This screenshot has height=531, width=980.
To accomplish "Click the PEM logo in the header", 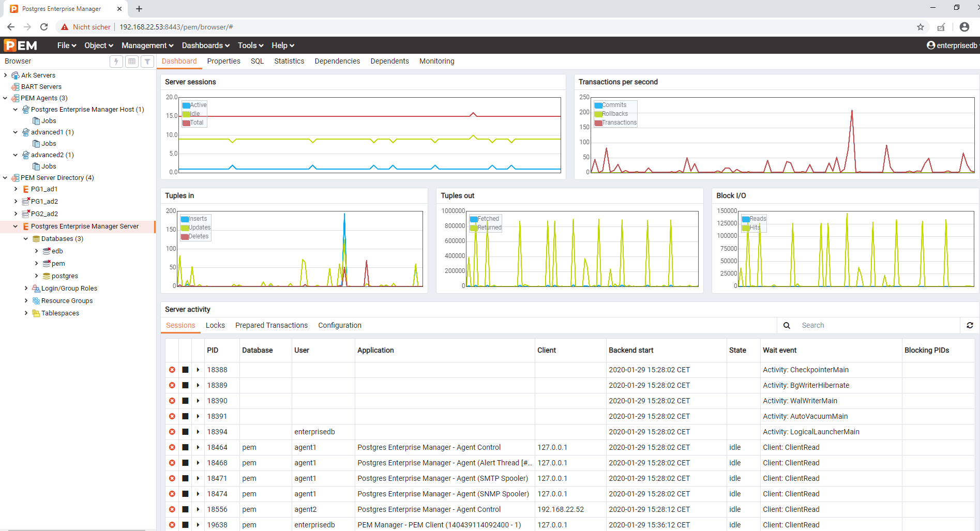I will click(x=21, y=45).
